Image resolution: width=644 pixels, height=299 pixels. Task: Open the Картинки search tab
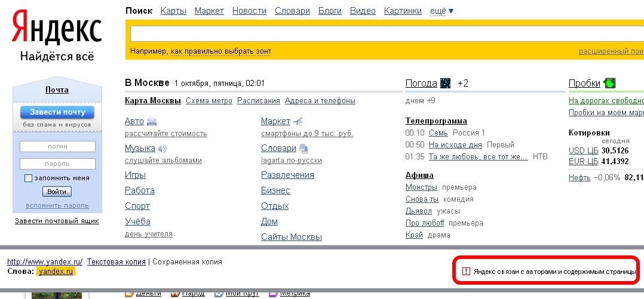pyautogui.click(x=403, y=11)
